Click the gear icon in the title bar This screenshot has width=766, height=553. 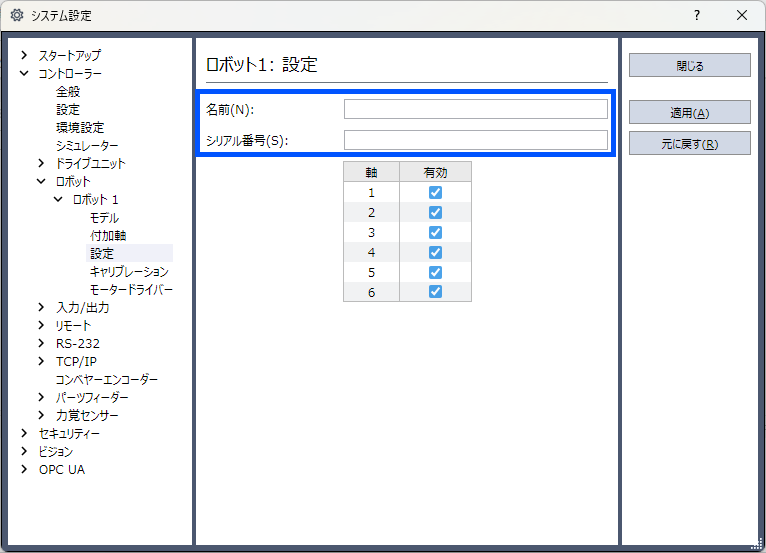tap(17, 15)
